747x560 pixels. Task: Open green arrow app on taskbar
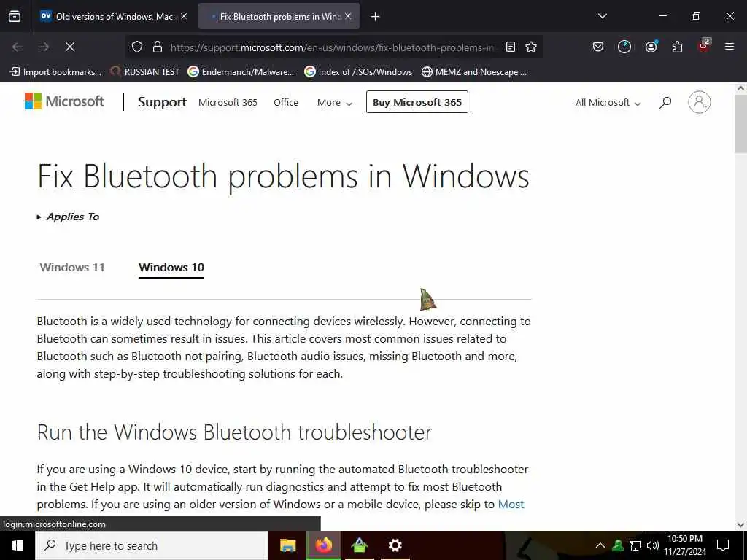tap(359, 545)
